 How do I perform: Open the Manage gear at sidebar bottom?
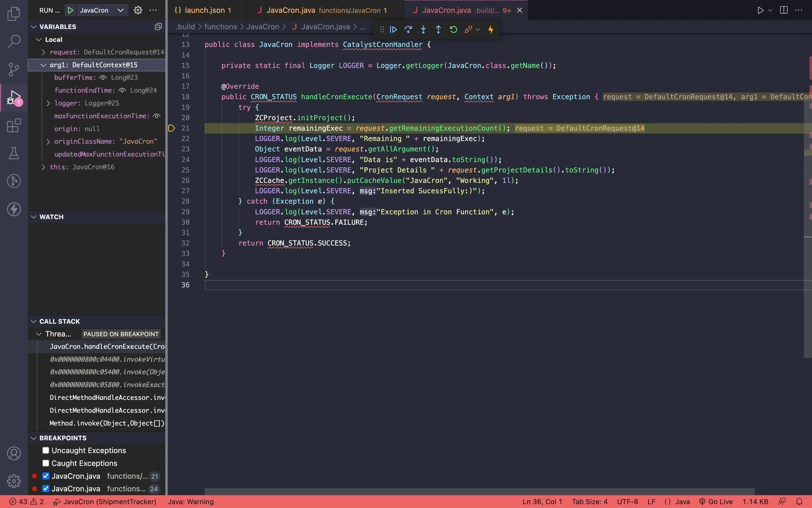pos(14,481)
